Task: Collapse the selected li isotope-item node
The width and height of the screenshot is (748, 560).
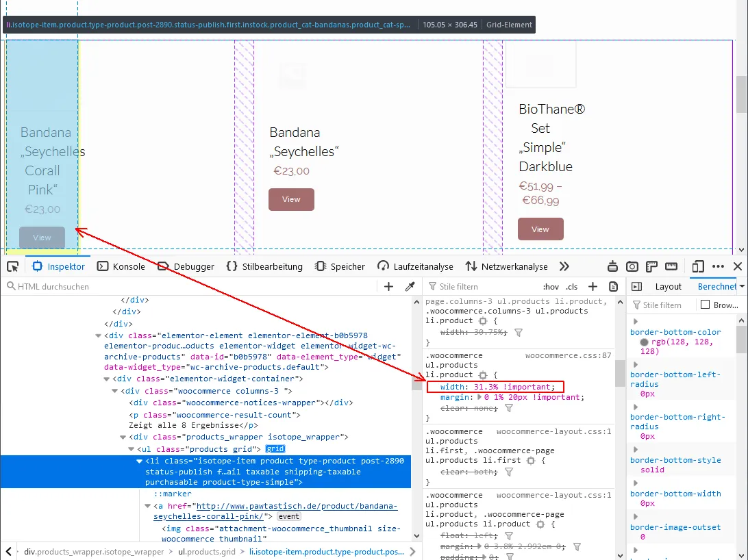Action: tap(139, 461)
